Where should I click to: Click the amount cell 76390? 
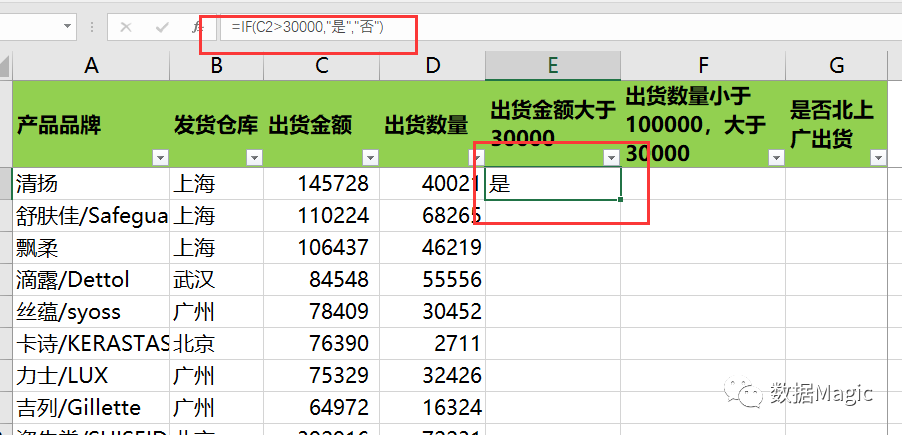(322, 344)
